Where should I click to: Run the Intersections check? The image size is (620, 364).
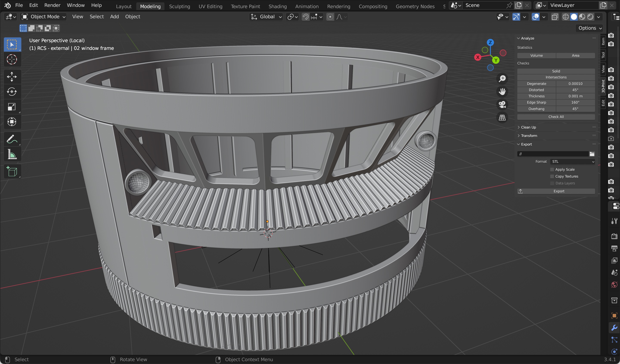tap(556, 77)
